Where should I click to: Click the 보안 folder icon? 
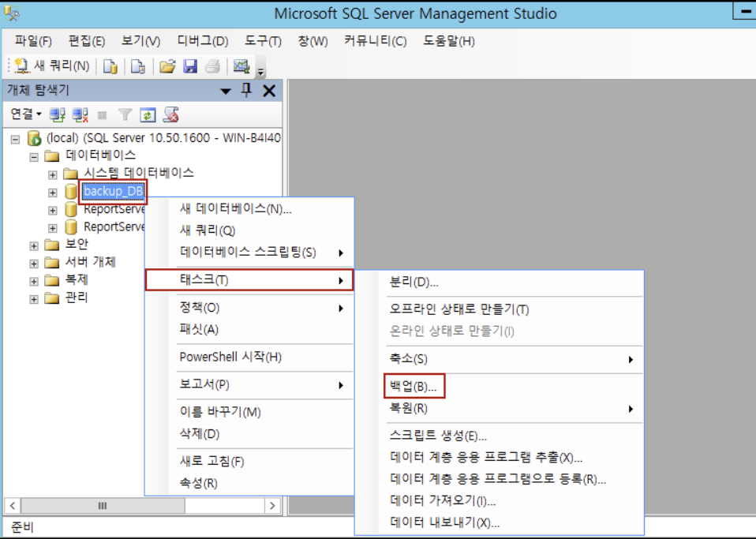click(51, 245)
